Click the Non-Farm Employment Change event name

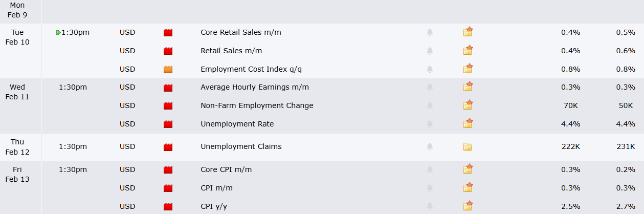pyautogui.click(x=257, y=105)
